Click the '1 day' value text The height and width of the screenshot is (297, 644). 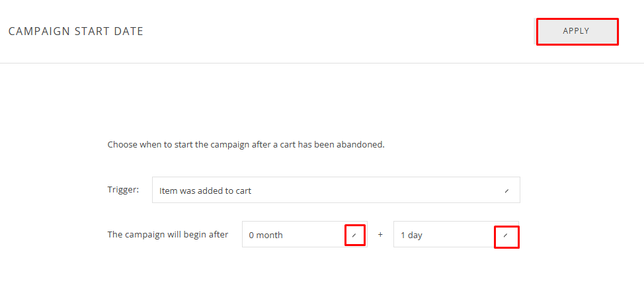pos(411,235)
